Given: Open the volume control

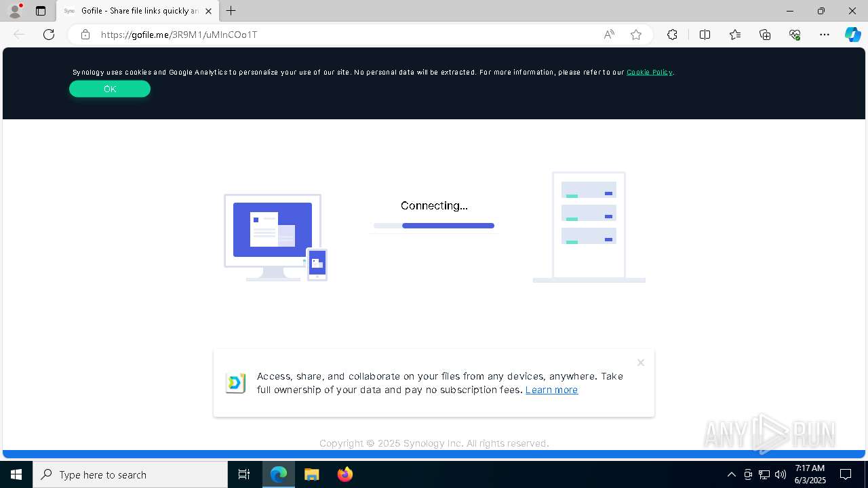Looking at the screenshot, I should tap(781, 474).
